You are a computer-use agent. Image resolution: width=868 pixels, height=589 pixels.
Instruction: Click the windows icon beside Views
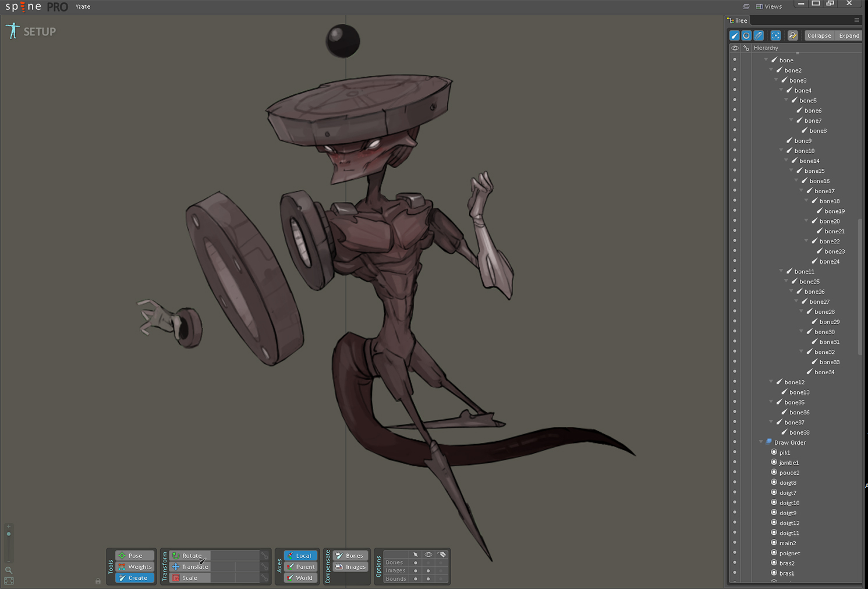tap(746, 6)
